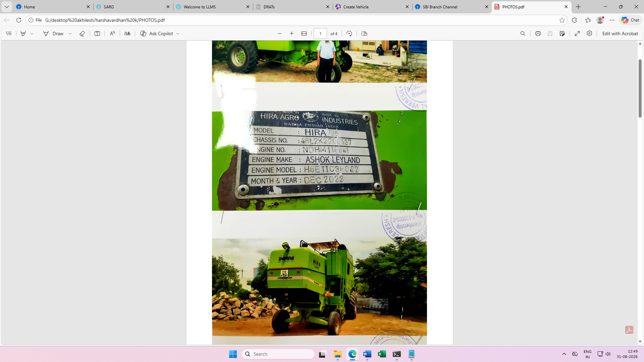Screen dimensions: 644x362
Task: Open the volume control
Action: click(x=608, y=354)
